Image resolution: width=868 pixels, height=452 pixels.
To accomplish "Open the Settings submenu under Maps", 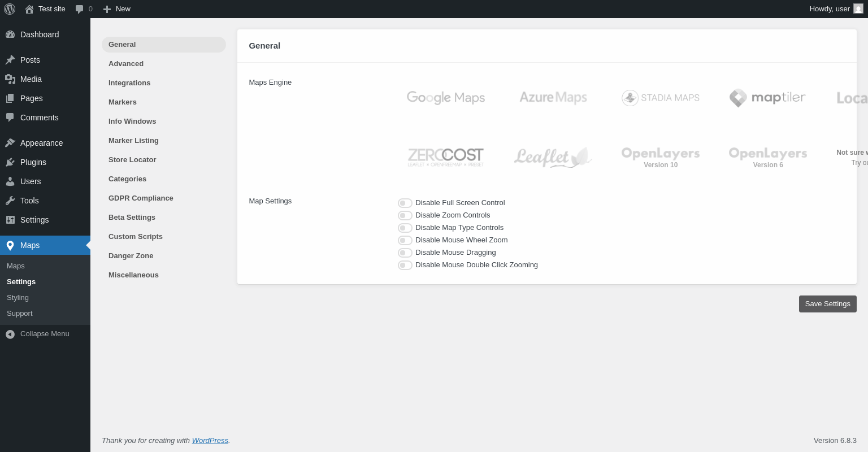I will click(x=45, y=282).
